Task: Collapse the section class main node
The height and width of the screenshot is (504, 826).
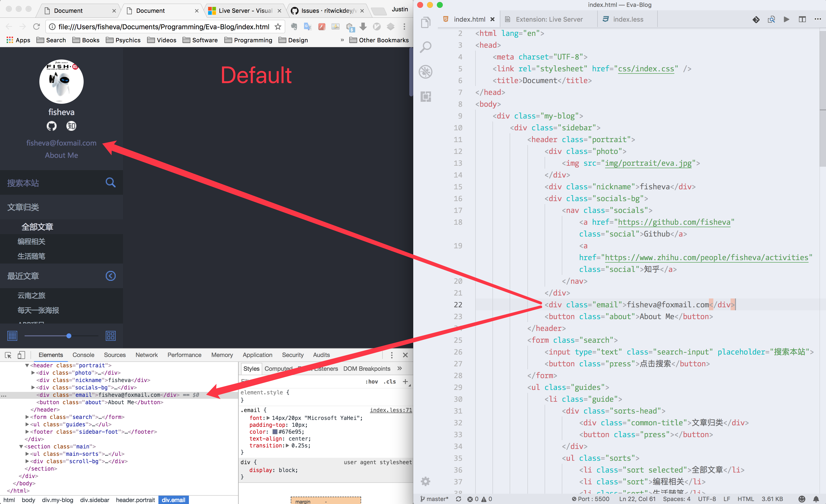Action: pyautogui.click(x=21, y=446)
